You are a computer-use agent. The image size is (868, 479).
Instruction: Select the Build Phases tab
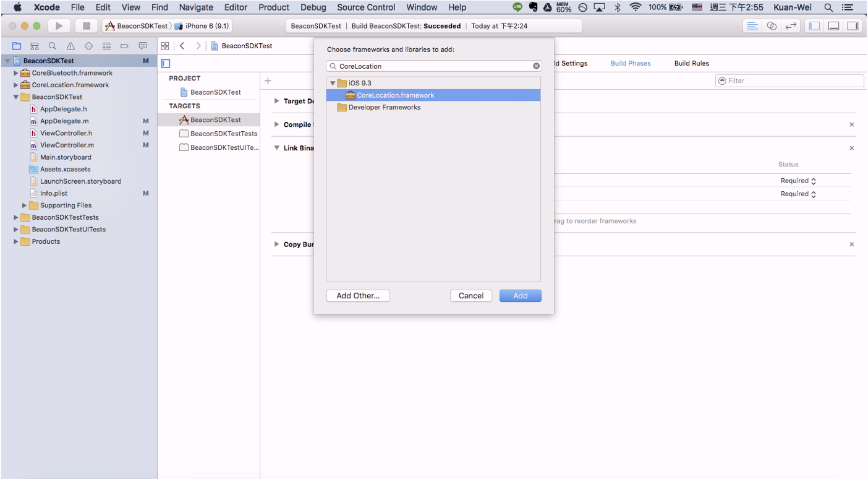point(631,63)
